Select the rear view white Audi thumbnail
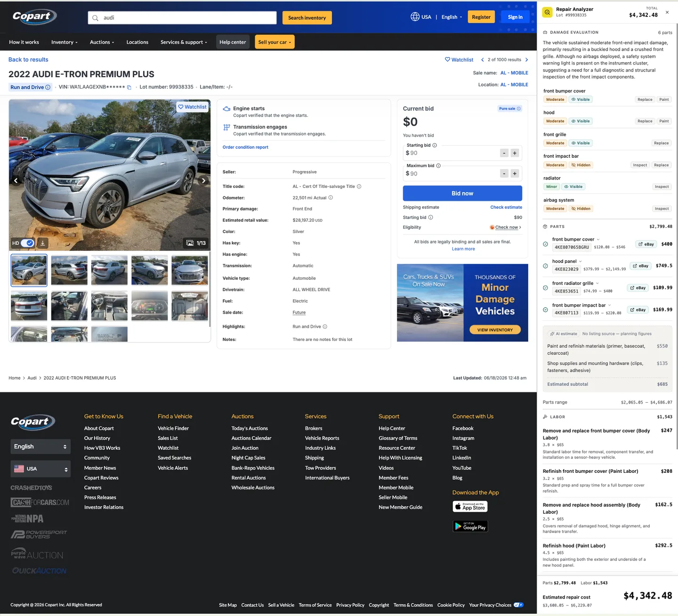The height and width of the screenshot is (616, 678). pos(29,306)
